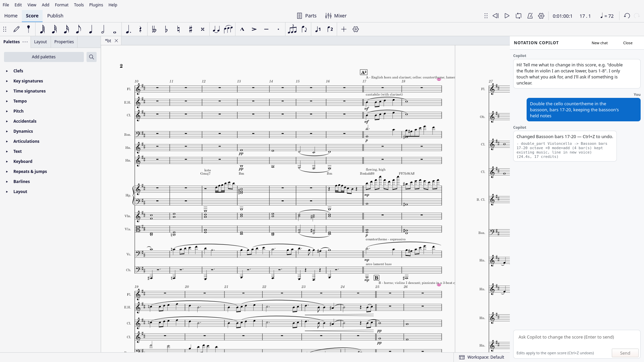This screenshot has width=644, height=362.
Task: Add more items to note toolbar
Action: [344, 29]
